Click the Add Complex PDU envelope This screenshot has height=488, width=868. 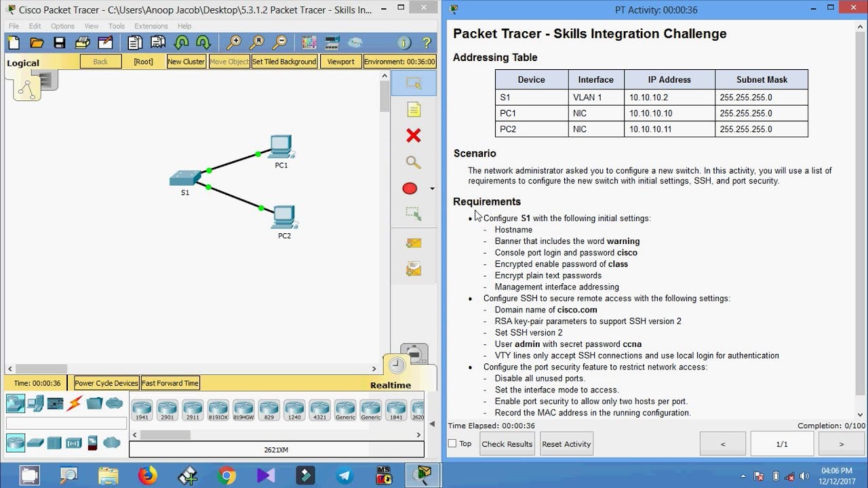[x=413, y=270]
